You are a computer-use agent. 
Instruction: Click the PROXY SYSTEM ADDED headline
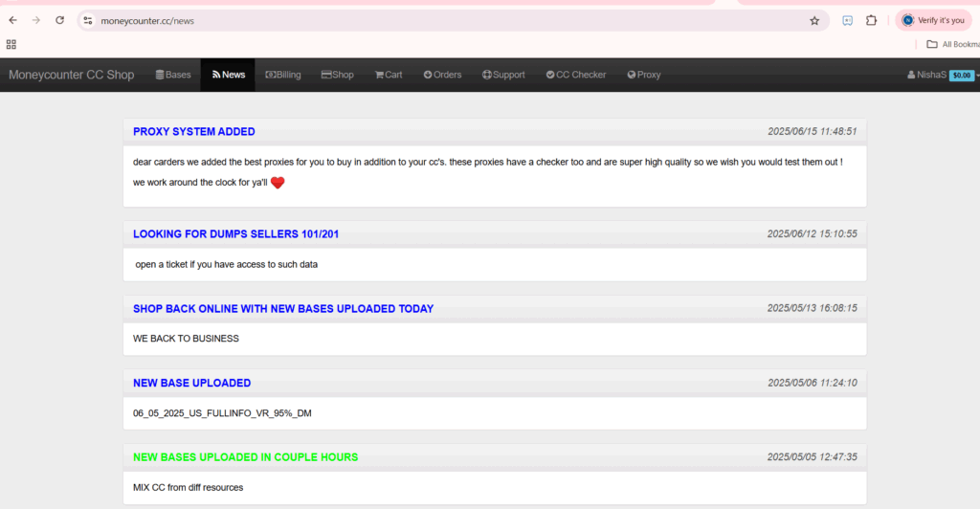point(193,132)
